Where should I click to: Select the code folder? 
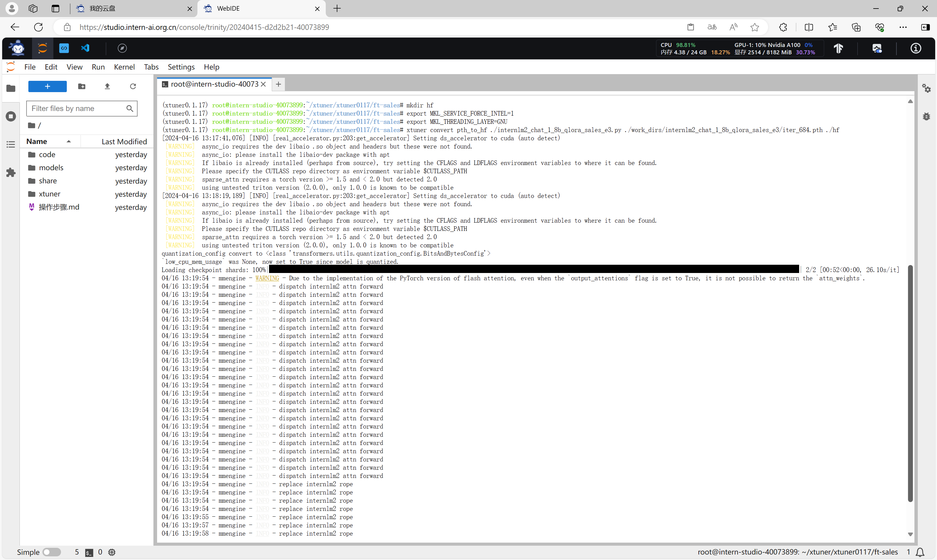[x=87, y=154]
